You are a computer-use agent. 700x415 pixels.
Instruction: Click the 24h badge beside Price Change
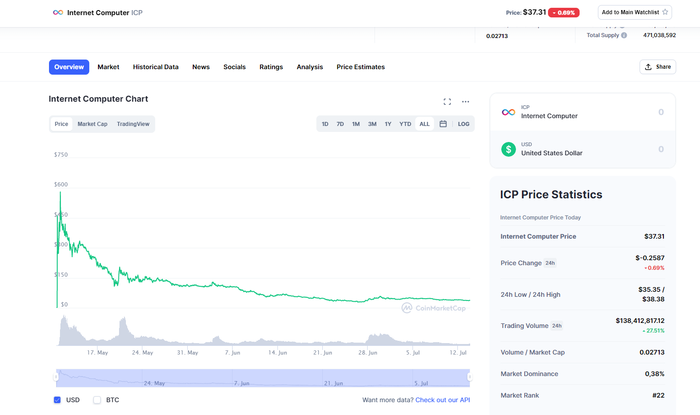(x=550, y=263)
